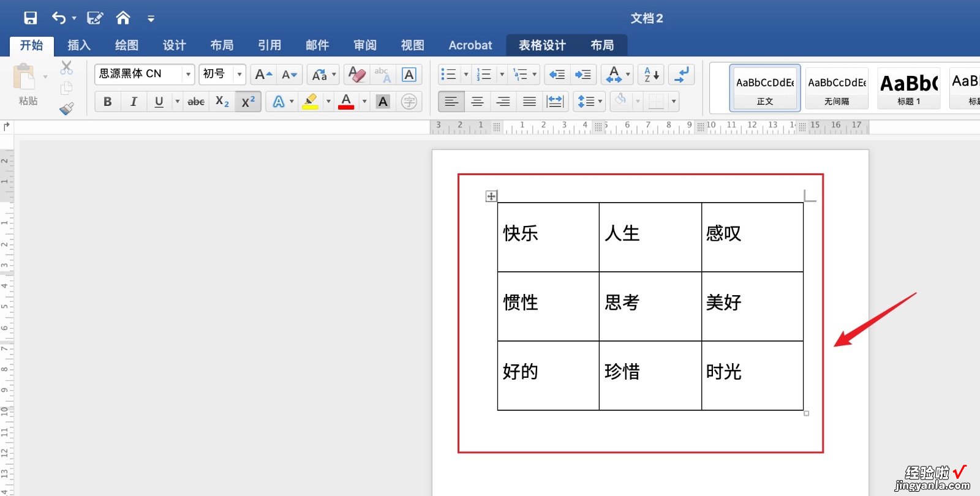Click the Cut scissors icon
The width and height of the screenshot is (980, 496).
tap(66, 67)
